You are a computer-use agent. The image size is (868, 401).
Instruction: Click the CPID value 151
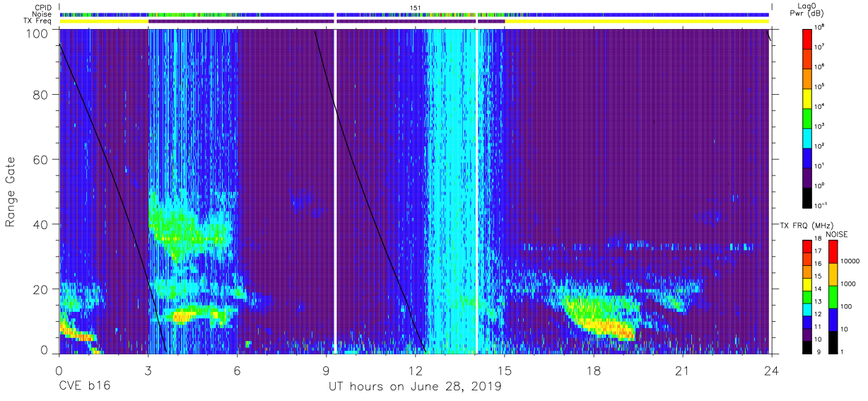pos(415,7)
